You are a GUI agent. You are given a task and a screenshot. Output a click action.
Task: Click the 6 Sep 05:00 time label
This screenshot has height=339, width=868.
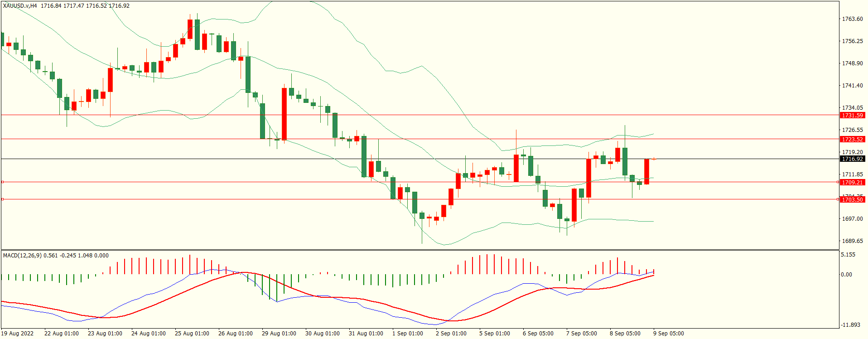pos(538,334)
